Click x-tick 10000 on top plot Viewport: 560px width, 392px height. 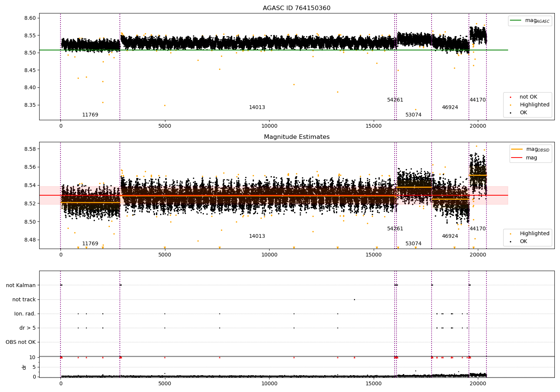(269, 126)
